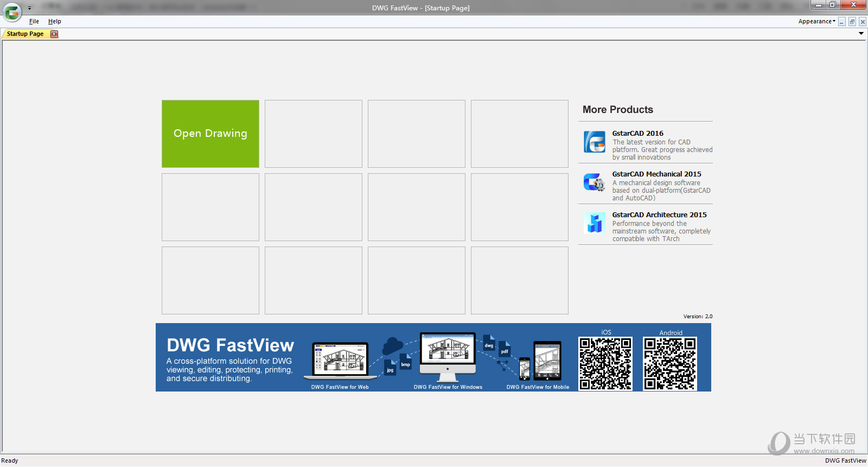Click the jpg file icon in banner
868x467 pixels.
(x=390, y=368)
